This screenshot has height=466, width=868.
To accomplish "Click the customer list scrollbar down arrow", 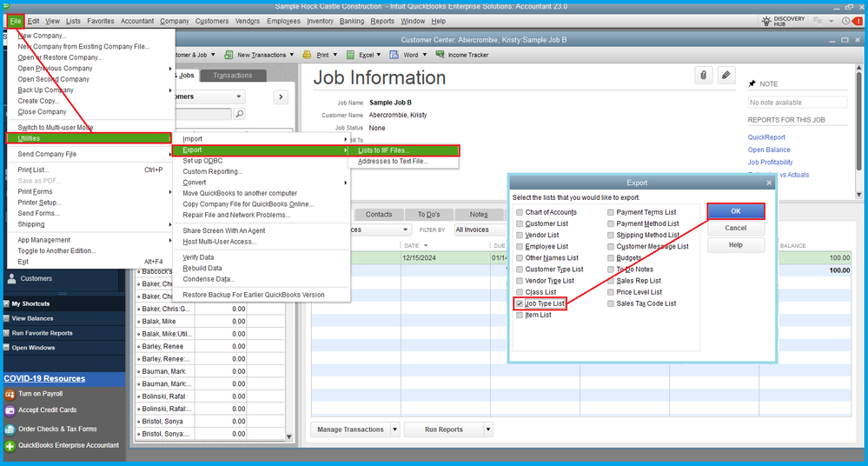I will tap(288, 436).
